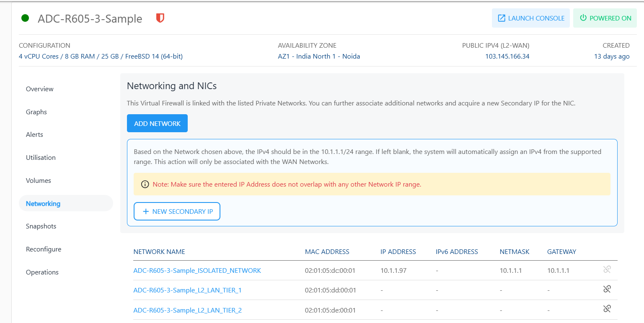The image size is (644, 323).
Task: Open the ADC-R605-3-Sample_L2_LAN_TIER_2 link
Action: point(187,310)
